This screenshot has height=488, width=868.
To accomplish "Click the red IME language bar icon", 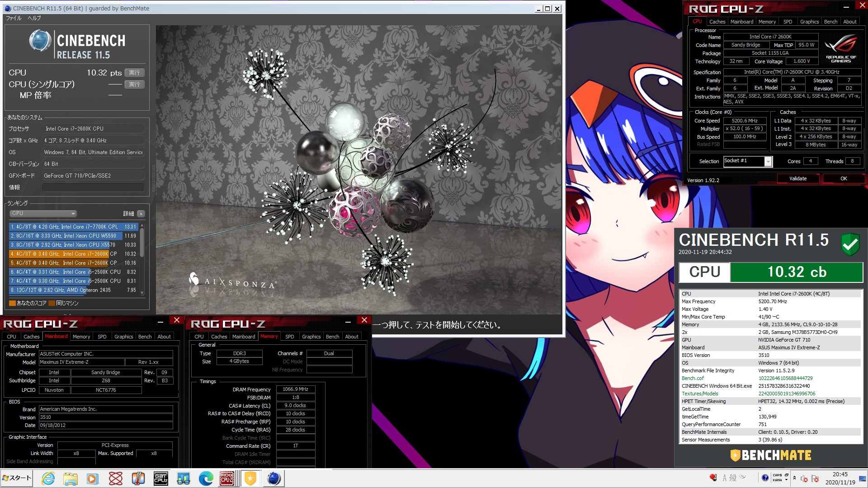I will 713,477.
